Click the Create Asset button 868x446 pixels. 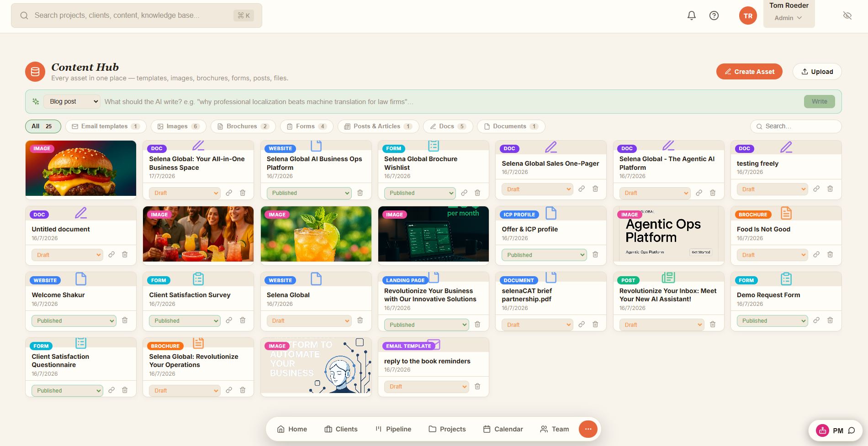coord(749,72)
